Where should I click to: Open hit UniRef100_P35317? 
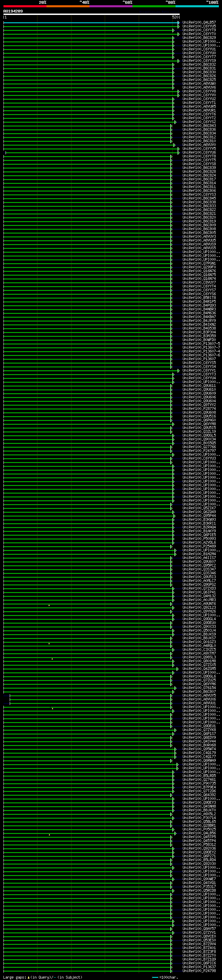[199, 886]
